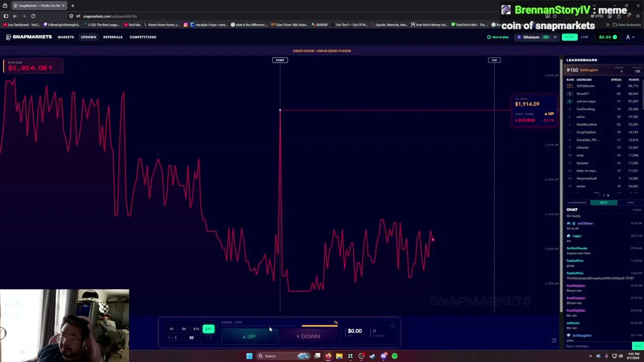This screenshot has height=362, width=644.
Task: Show hidden system tray icons
Action: (590, 356)
